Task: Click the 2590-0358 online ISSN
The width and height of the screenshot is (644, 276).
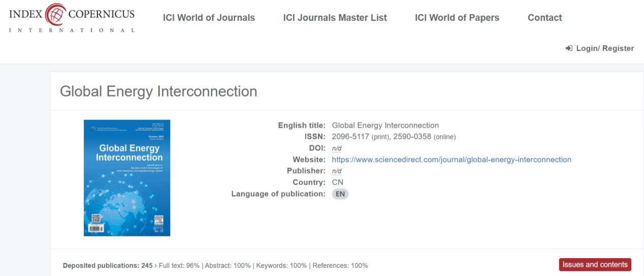Action: (412, 137)
